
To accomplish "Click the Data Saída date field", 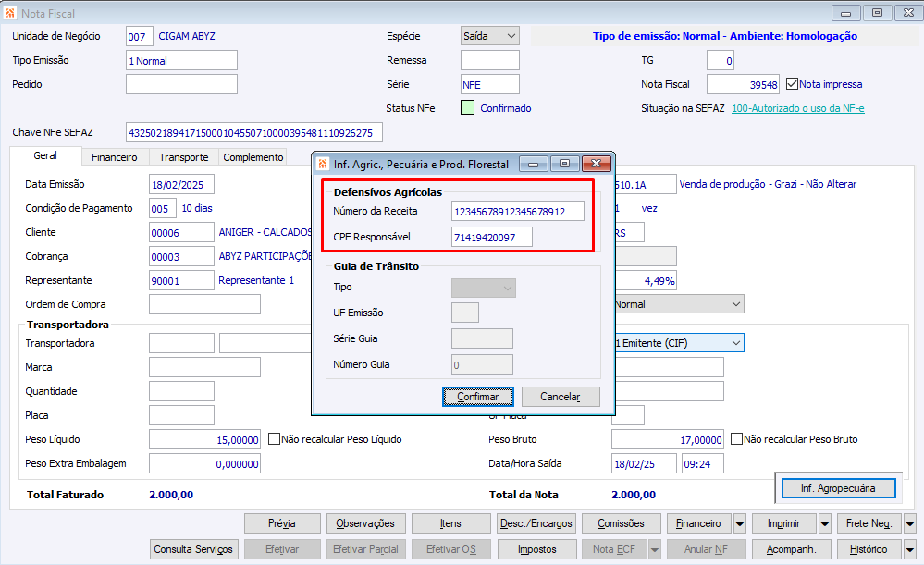I will [644, 463].
